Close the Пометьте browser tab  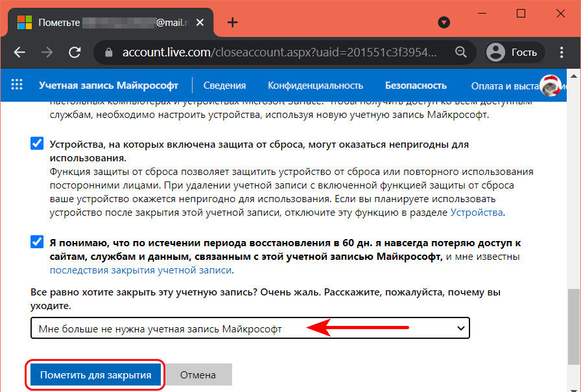200,23
